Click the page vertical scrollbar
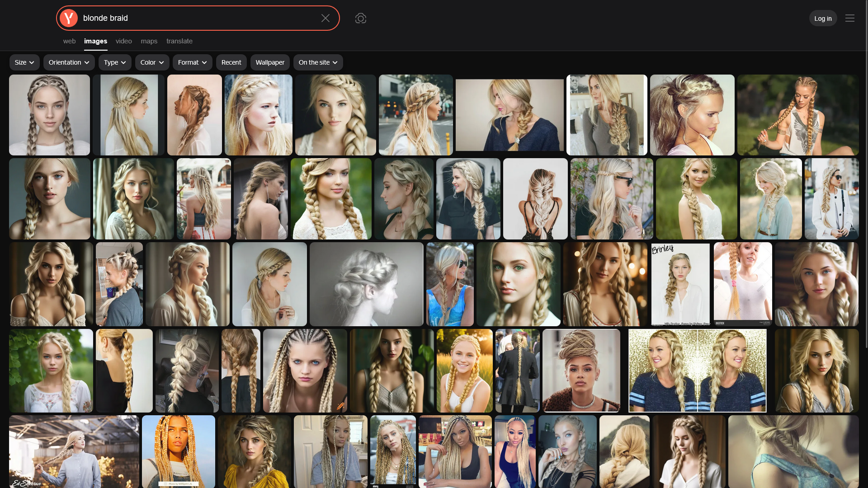Screen dimensions: 868x488 coord(866,174)
